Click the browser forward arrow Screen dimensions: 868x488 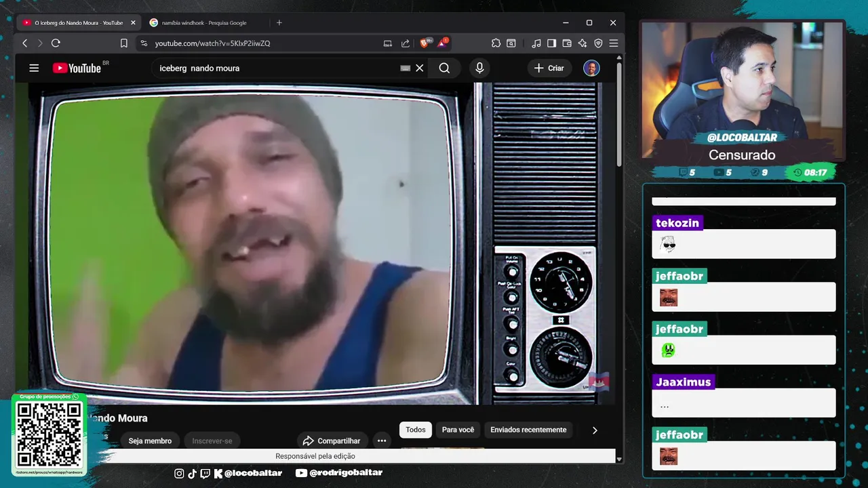40,43
